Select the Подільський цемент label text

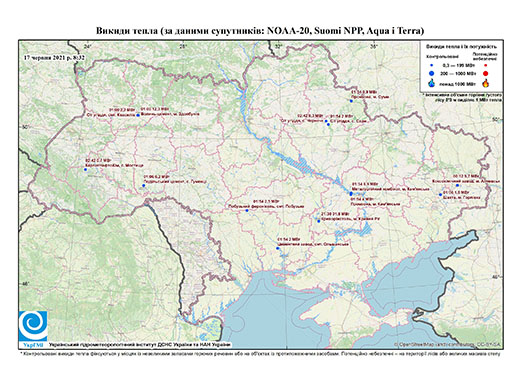175,181
